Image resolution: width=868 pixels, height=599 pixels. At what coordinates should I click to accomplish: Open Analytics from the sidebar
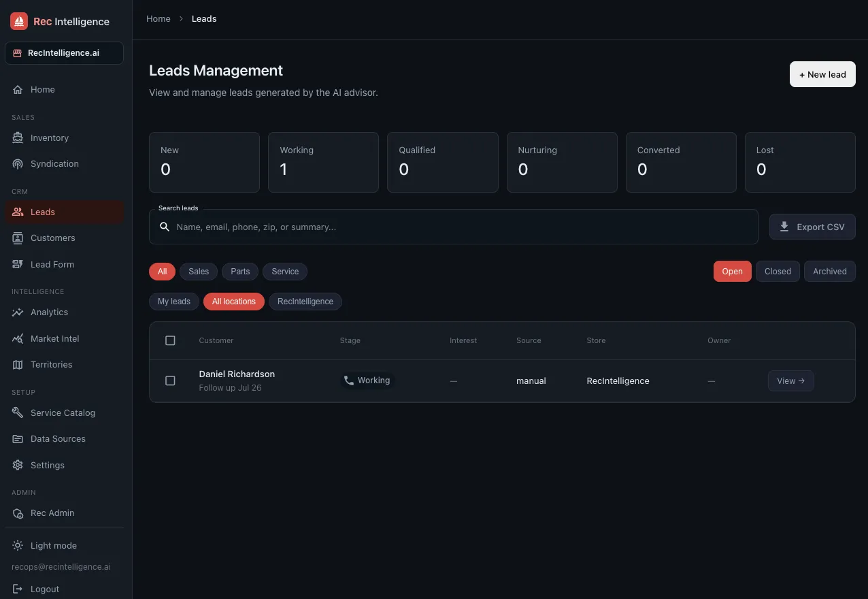click(x=64, y=312)
